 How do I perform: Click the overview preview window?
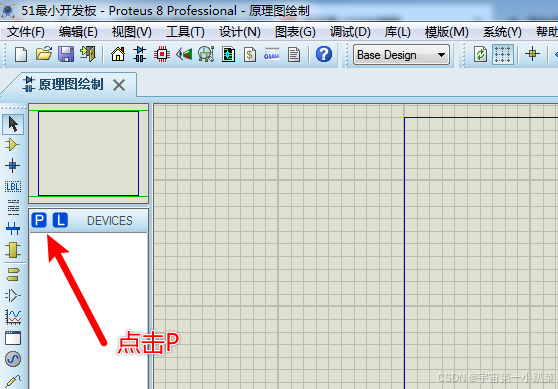click(x=89, y=153)
